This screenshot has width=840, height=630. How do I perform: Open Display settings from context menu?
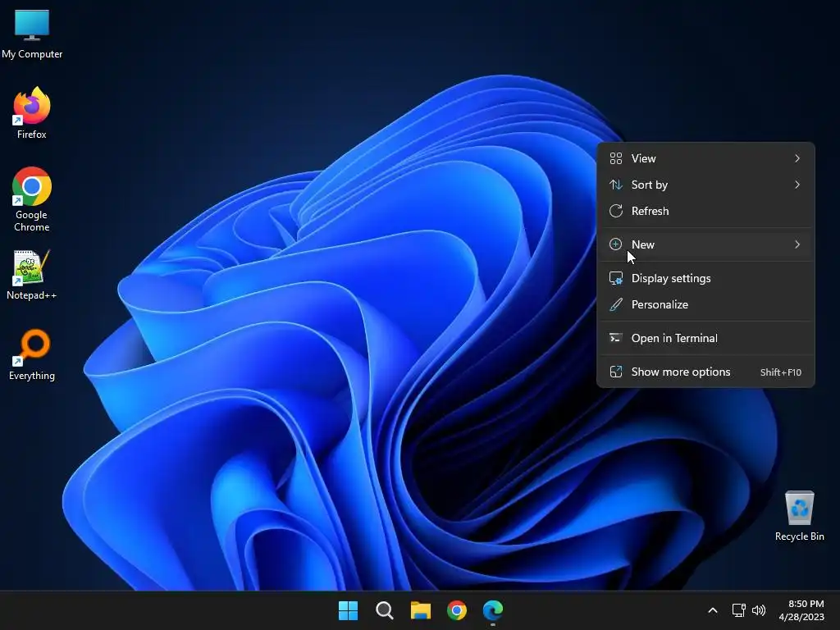coord(705,279)
